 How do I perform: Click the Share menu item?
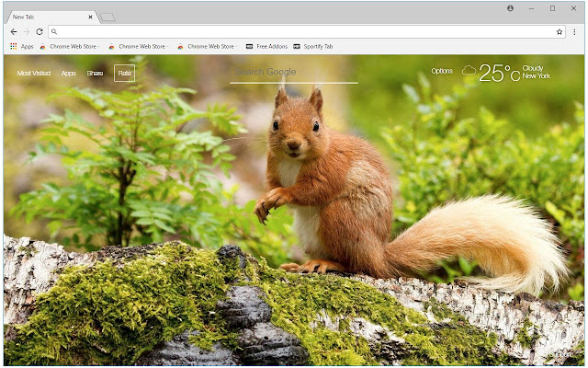click(x=95, y=74)
